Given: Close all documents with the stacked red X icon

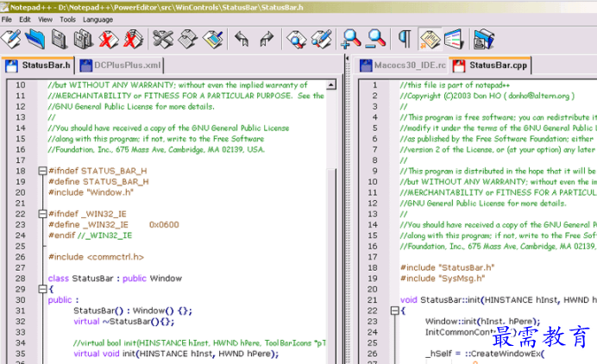Looking at the screenshot, I should point(133,39).
